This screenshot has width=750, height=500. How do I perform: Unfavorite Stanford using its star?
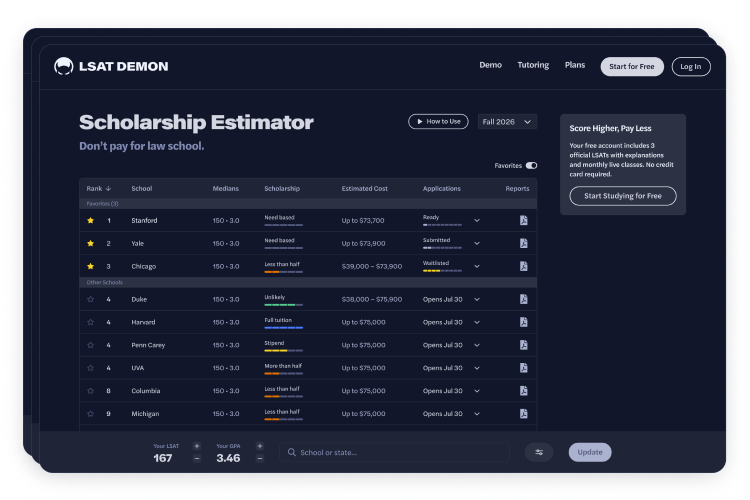[x=90, y=221]
